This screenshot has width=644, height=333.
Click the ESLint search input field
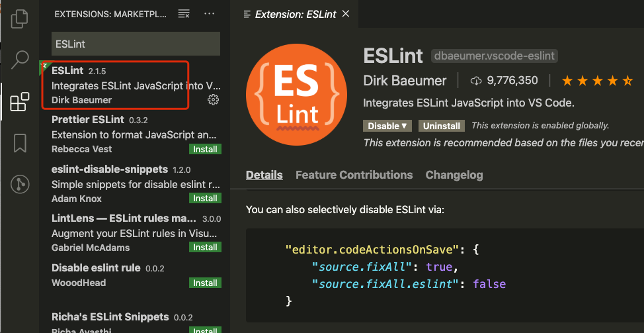(136, 44)
